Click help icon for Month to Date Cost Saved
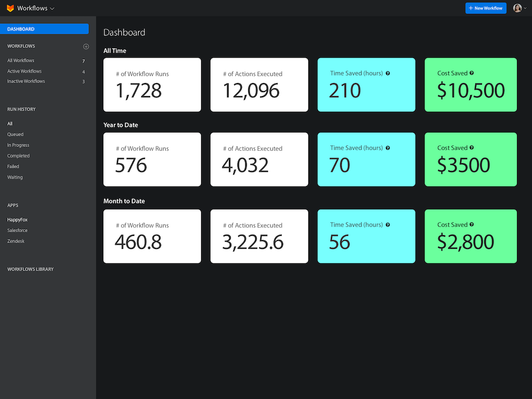This screenshot has height=399, width=532. coord(472,225)
